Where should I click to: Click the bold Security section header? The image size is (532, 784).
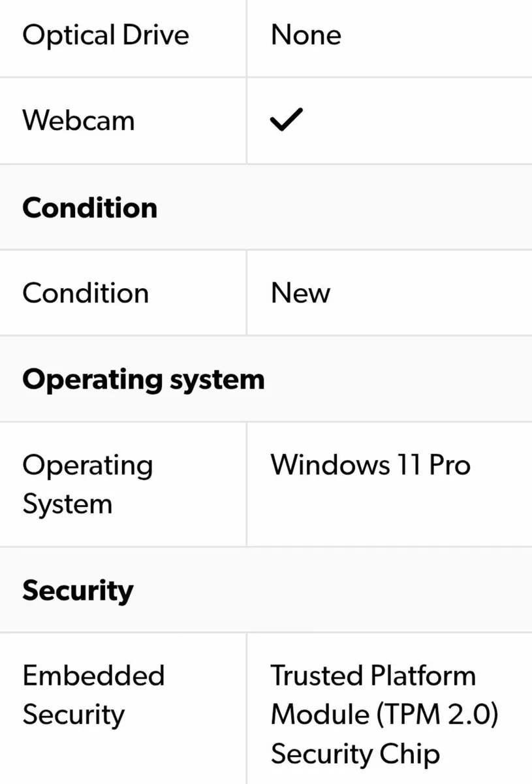point(78,591)
